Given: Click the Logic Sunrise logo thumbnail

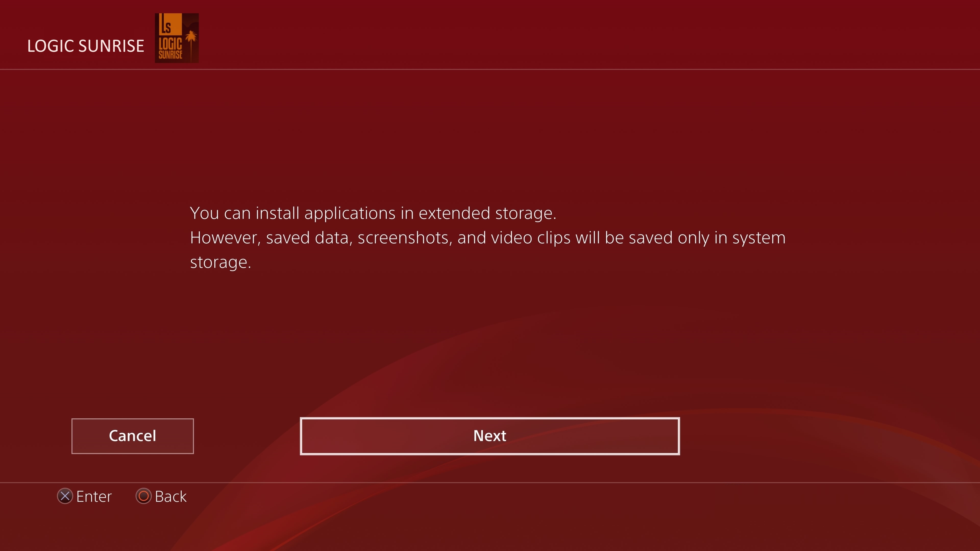Looking at the screenshot, I should click(x=177, y=38).
